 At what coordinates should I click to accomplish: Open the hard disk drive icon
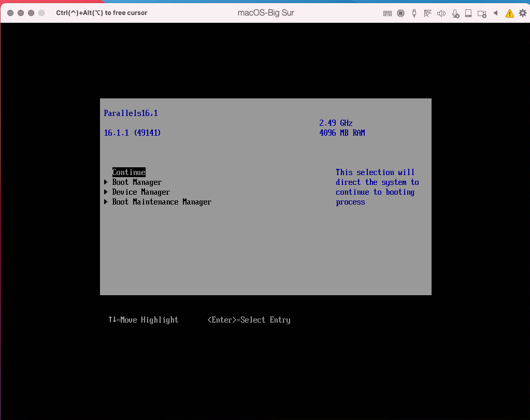468,13
